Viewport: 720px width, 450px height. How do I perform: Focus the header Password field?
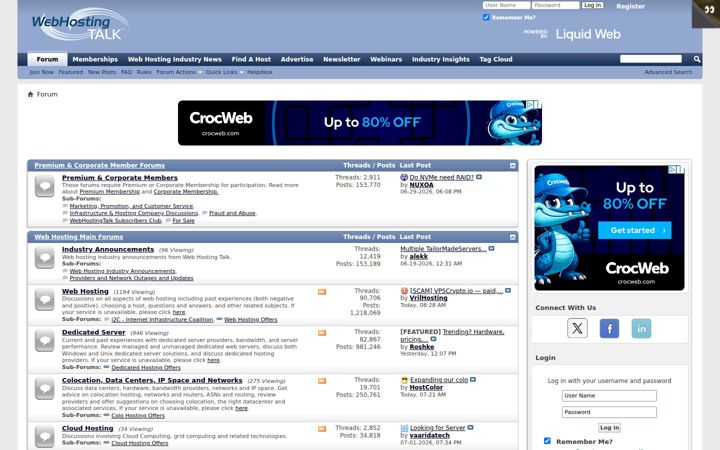[x=556, y=5]
